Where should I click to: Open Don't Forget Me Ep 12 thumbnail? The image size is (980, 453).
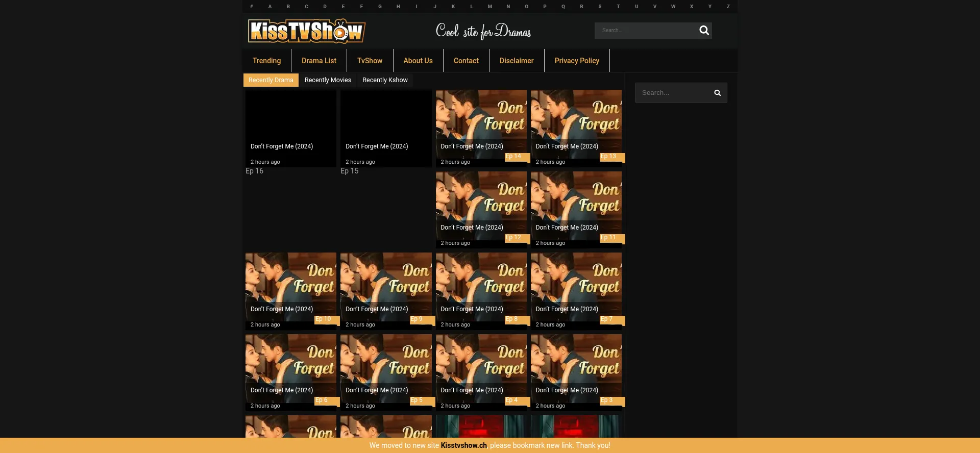481,210
